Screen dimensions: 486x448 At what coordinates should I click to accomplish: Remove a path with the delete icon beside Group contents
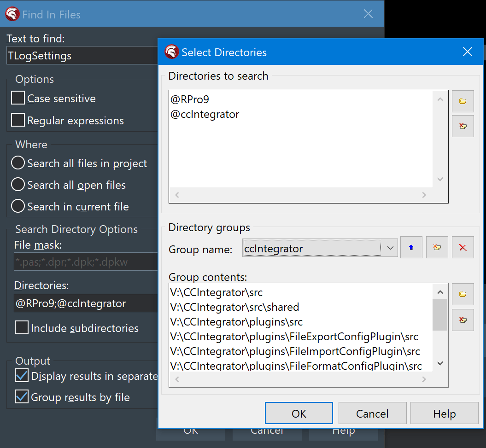coord(463,320)
